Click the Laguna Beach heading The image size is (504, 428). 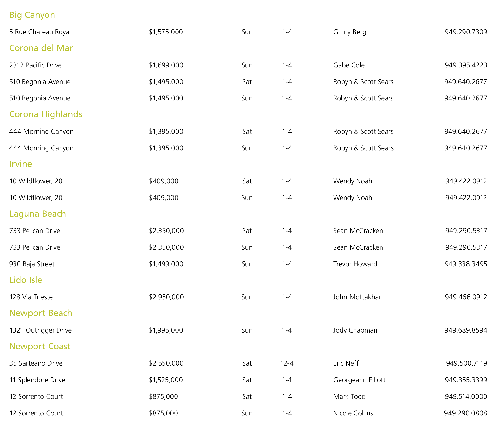click(38, 214)
